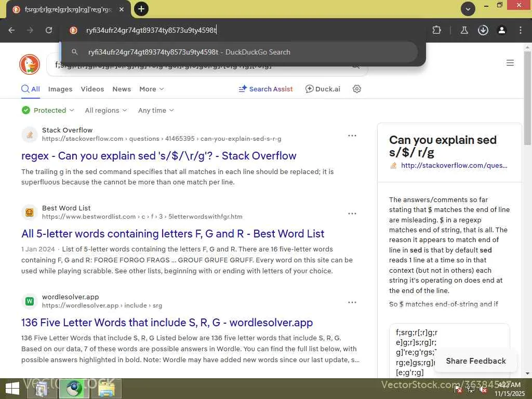Screen dimensions: 532x399
Task: Open the browser three-dot menu
Action: (x=521, y=30)
